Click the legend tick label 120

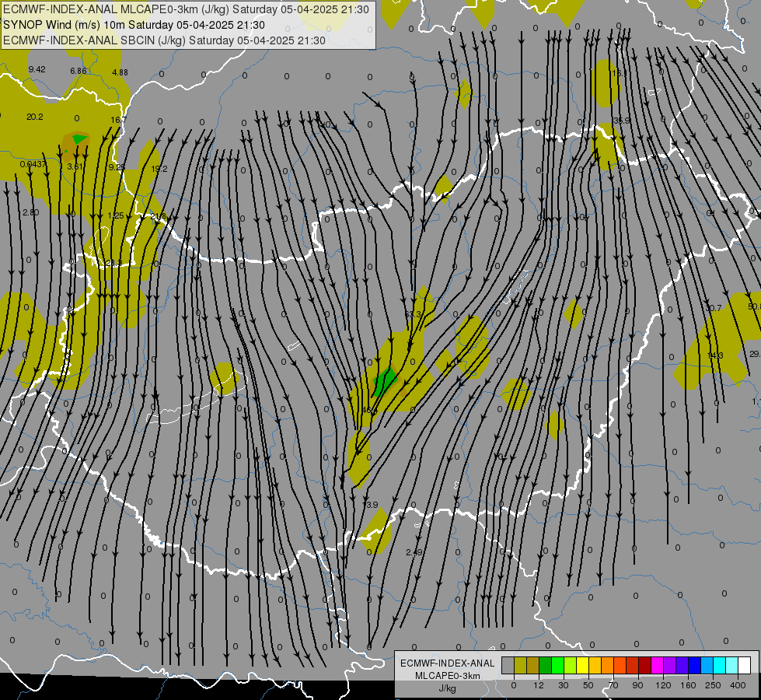pos(663,685)
